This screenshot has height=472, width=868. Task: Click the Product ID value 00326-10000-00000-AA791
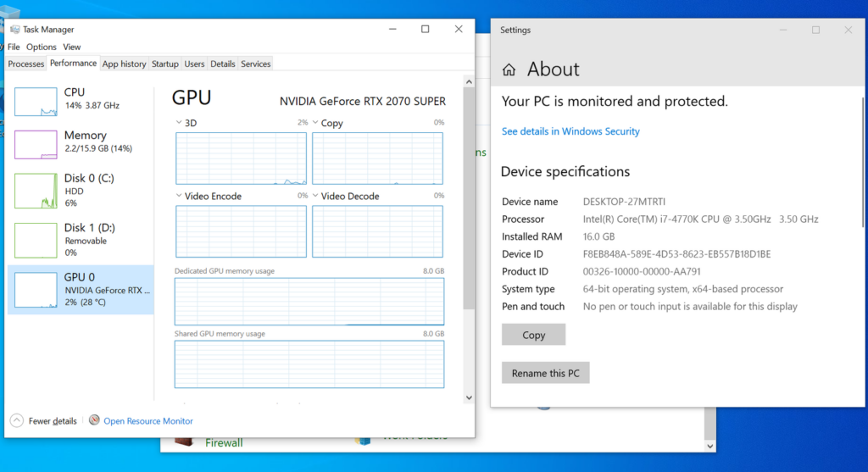click(x=642, y=272)
